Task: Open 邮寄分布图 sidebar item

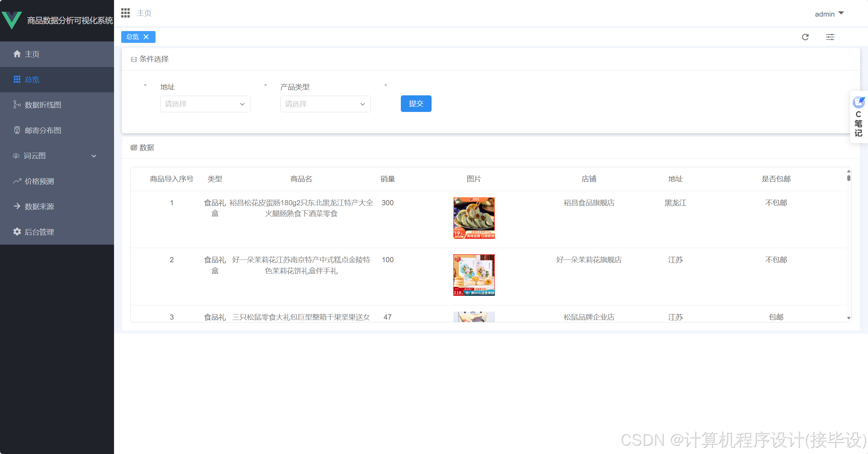Action: [x=43, y=130]
